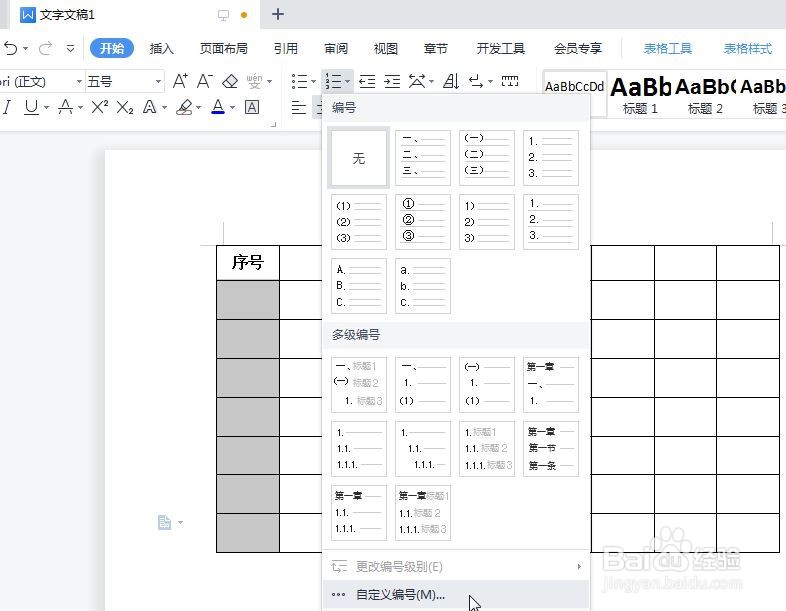Switch to the 开始 tab
This screenshot has height=611, width=786.
112,49
